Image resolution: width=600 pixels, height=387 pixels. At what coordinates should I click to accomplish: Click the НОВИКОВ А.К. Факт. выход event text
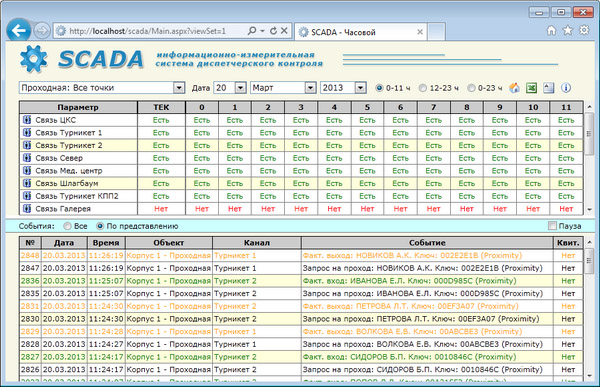pyautogui.click(x=412, y=255)
